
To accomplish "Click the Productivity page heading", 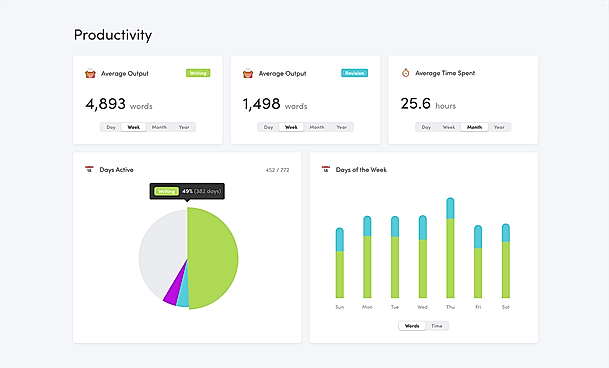I will coord(113,35).
